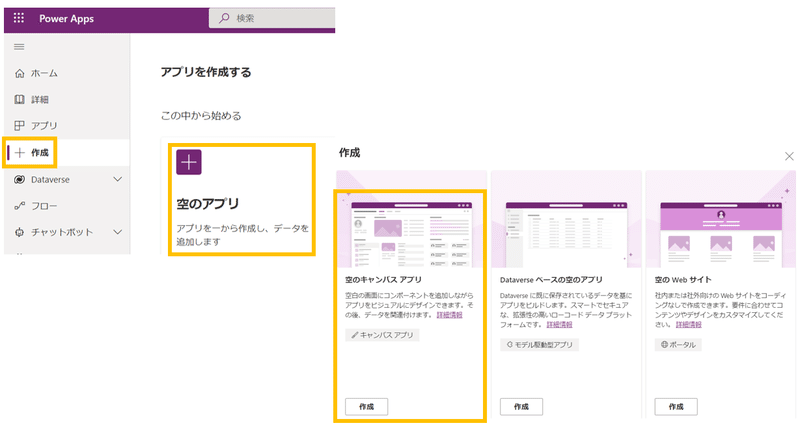
Task: Click the ポータル tag
Action: 678,345
